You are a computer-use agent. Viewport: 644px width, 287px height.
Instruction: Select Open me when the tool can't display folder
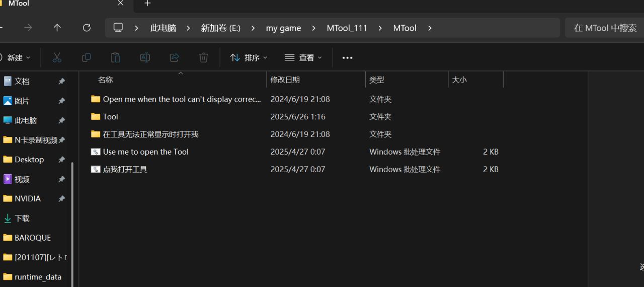pyautogui.click(x=182, y=99)
